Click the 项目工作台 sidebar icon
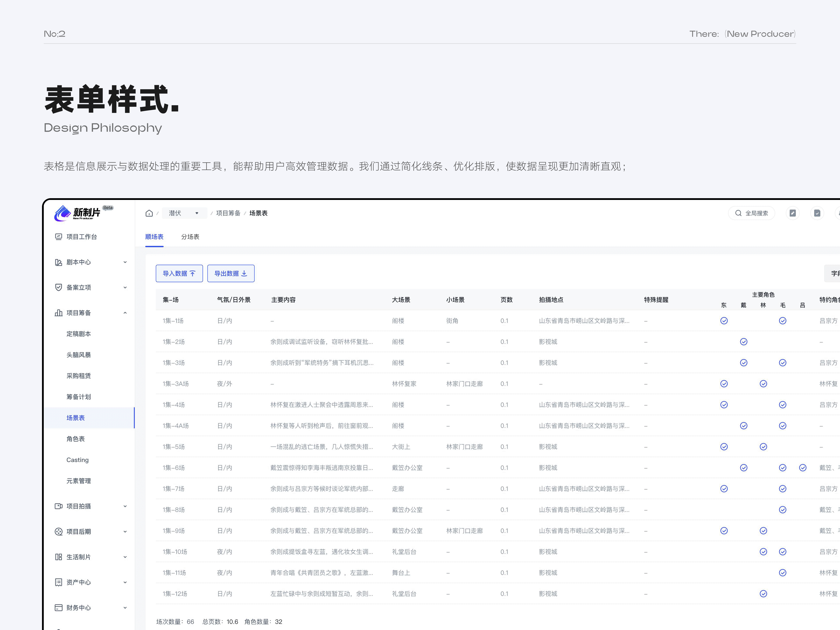Viewport: 840px width, 630px height. click(58, 237)
